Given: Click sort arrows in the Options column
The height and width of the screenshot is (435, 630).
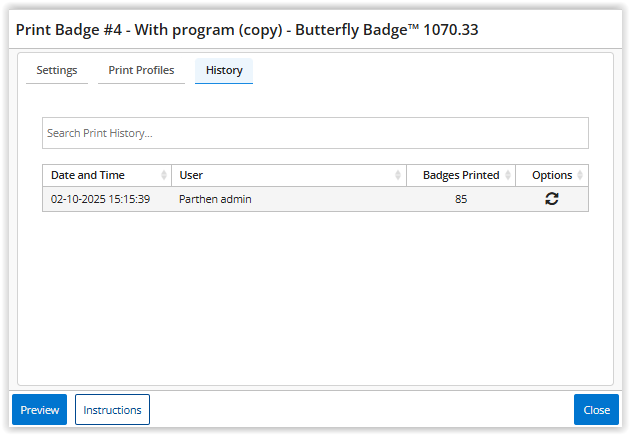Looking at the screenshot, I should (x=582, y=176).
